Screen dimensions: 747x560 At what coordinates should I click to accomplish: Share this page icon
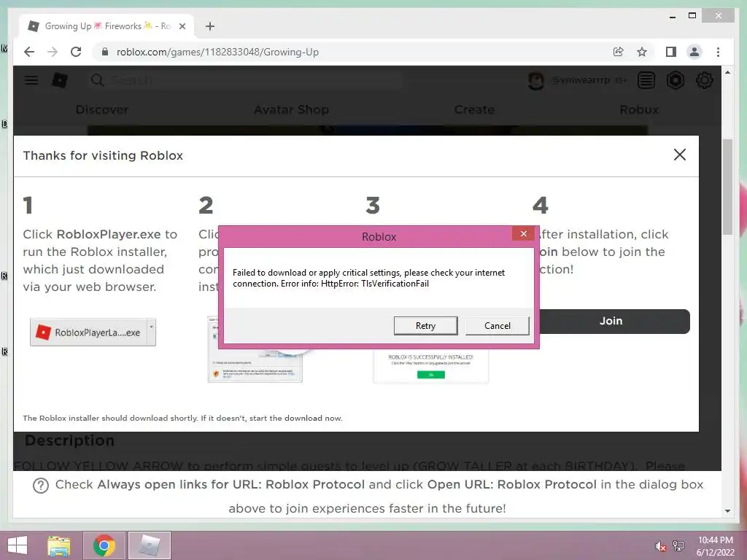pos(619,52)
